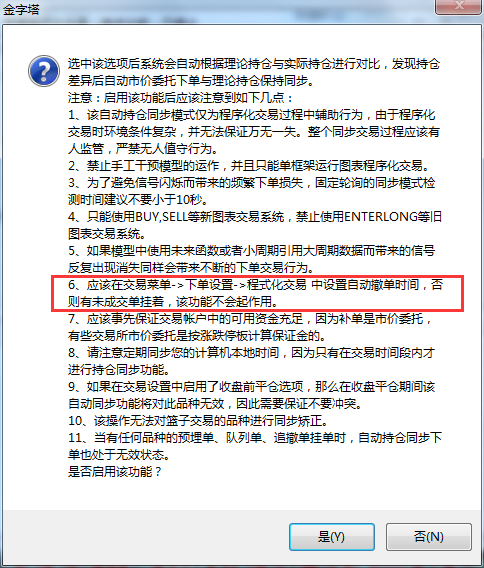Click the red-outlined item 6 about 自动撤单时间
The image size is (484, 568).
(x=257, y=293)
